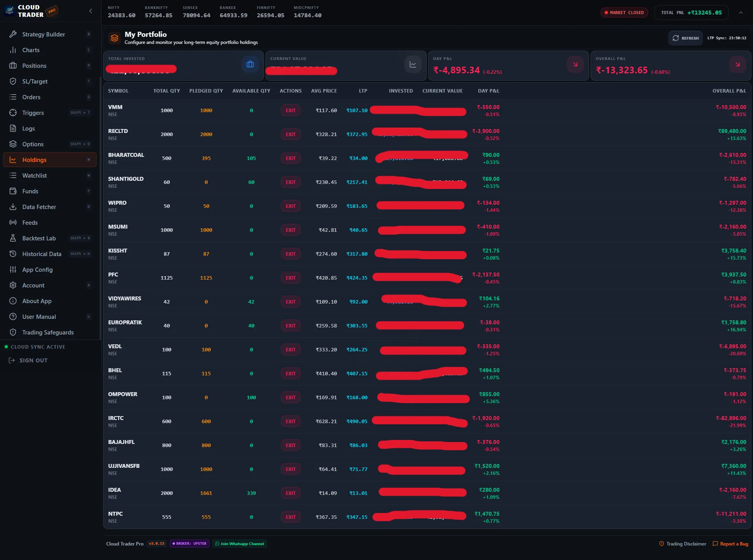Click the AVG PRICE column header
The height and width of the screenshot is (560, 753).
tap(324, 91)
